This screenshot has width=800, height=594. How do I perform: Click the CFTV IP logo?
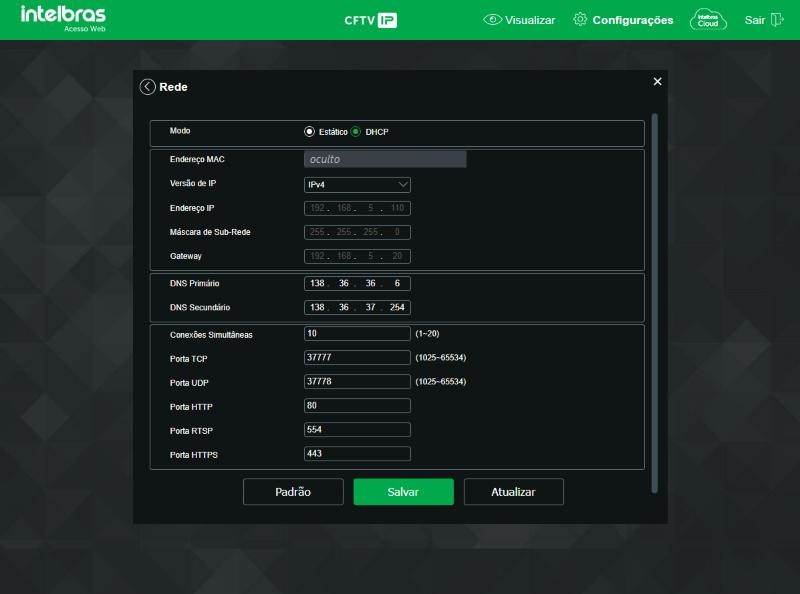click(370, 20)
